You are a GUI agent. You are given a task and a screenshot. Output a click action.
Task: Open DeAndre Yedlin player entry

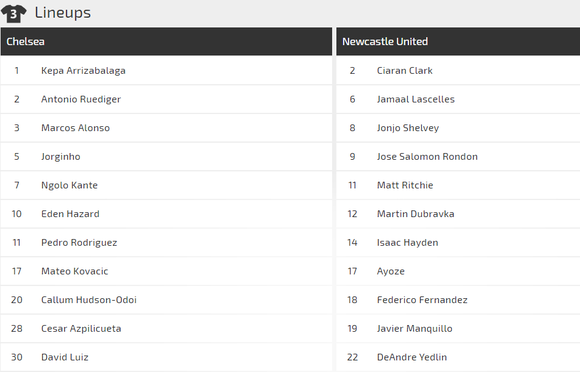(412, 357)
